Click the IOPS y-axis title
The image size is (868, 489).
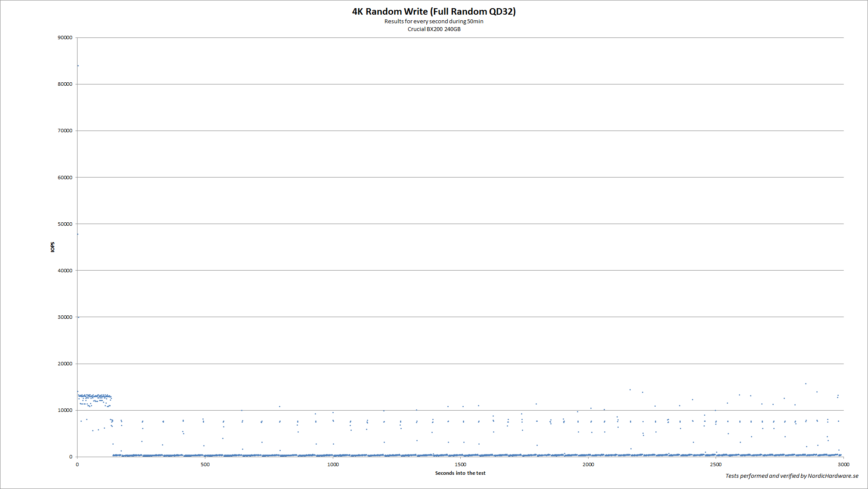point(53,247)
